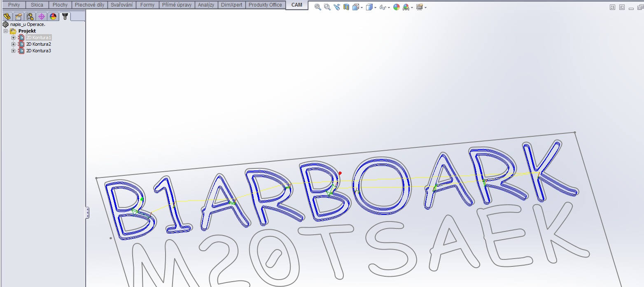
Task: Switch to the Plechové díly tab
Action: tap(89, 5)
